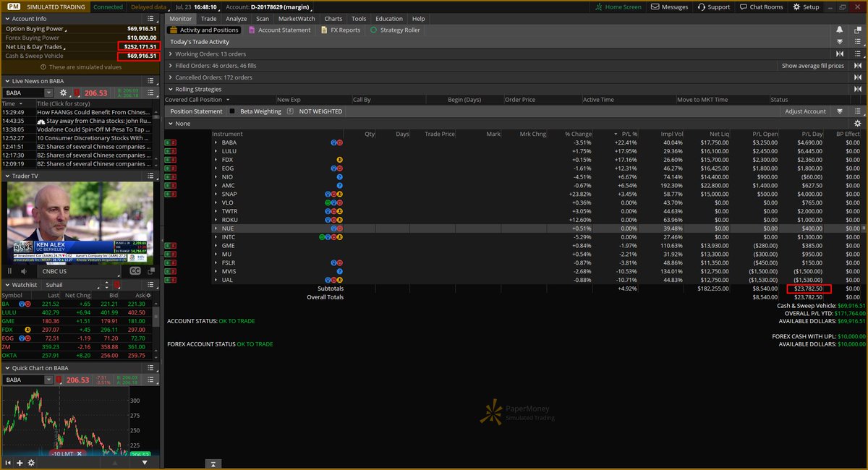Open Live News symbol dropdown
The image size is (868, 470).
(x=48, y=93)
